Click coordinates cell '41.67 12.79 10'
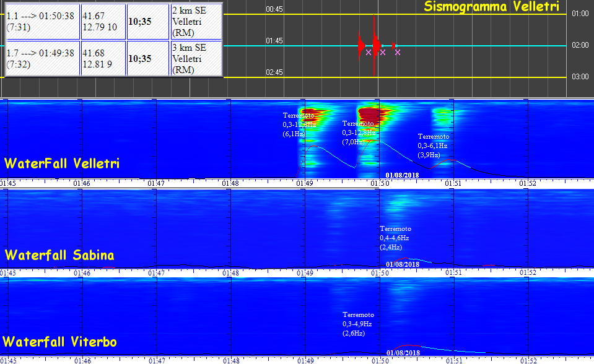This screenshot has height=364, width=594. (x=103, y=22)
